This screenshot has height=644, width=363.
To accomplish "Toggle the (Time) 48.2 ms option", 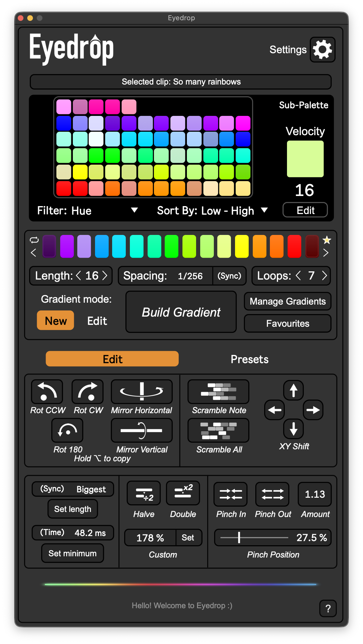I will (73, 533).
